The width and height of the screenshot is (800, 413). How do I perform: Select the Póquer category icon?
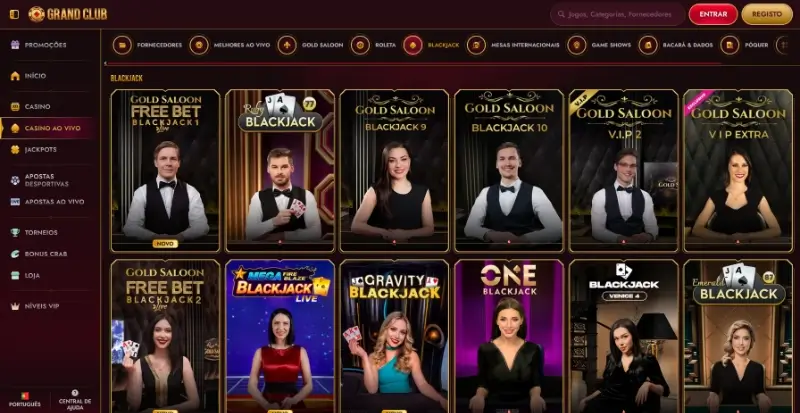coord(730,45)
